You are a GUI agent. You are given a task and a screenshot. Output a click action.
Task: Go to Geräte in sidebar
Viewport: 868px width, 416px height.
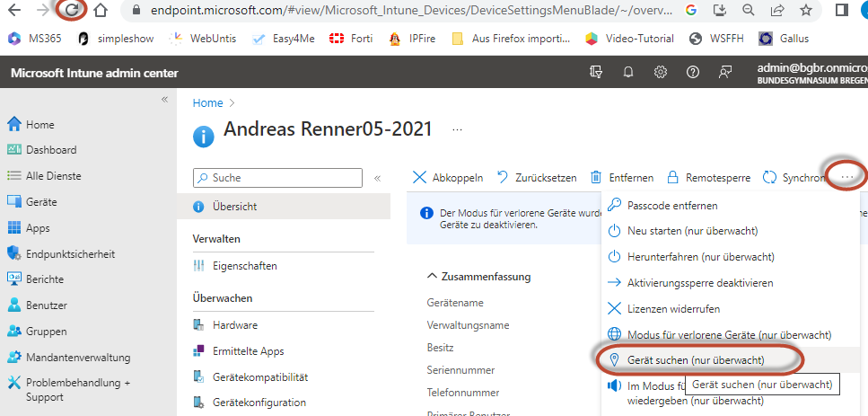point(41,202)
